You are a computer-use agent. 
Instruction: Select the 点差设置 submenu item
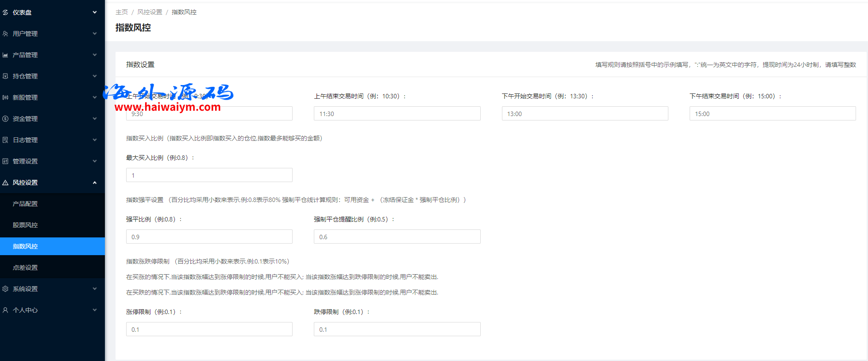coord(25,268)
